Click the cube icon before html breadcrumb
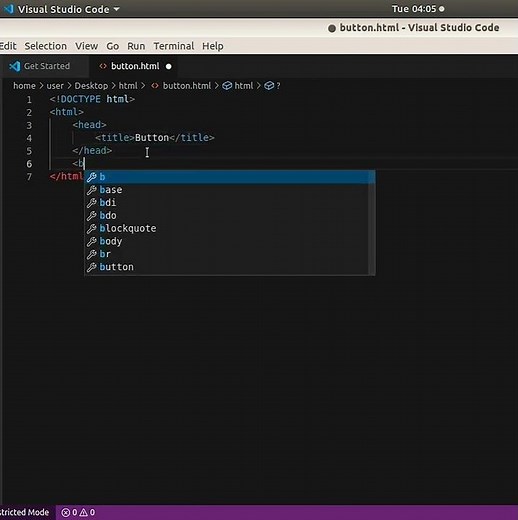Screen dimensions: 518x520 (227, 86)
